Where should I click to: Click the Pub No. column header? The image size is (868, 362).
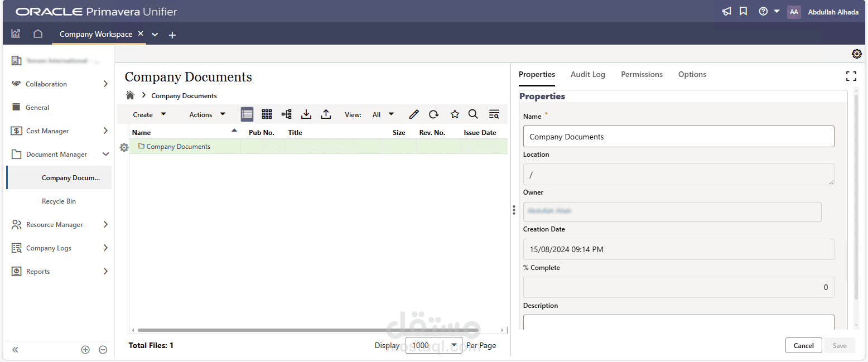[x=262, y=133]
